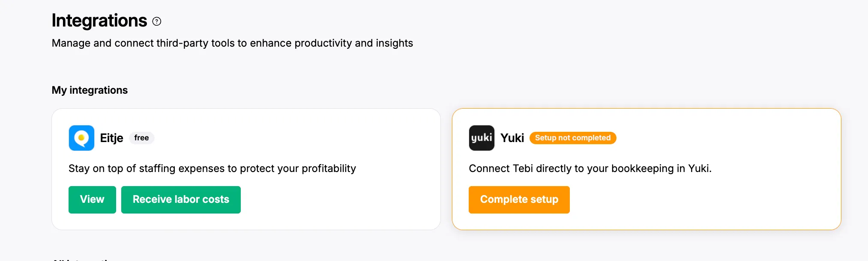The height and width of the screenshot is (261, 868).
Task: Click the Integrations page heading
Action: pos(99,21)
